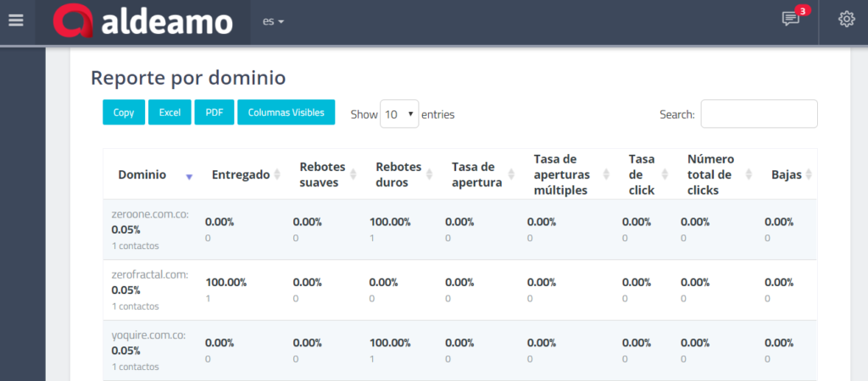Focus the Search input field
868x381 pixels.
(x=759, y=113)
